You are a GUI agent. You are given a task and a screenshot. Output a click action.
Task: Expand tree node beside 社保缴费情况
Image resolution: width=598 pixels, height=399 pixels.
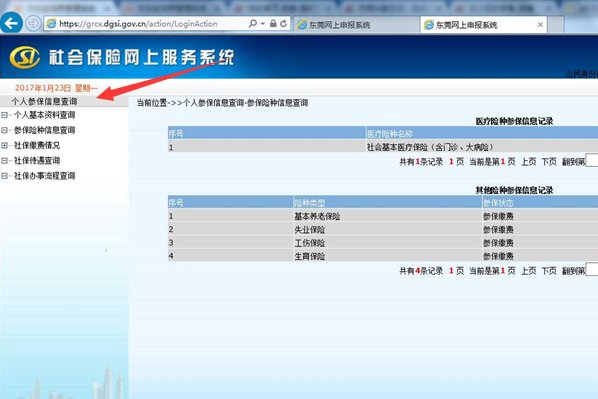5,145
